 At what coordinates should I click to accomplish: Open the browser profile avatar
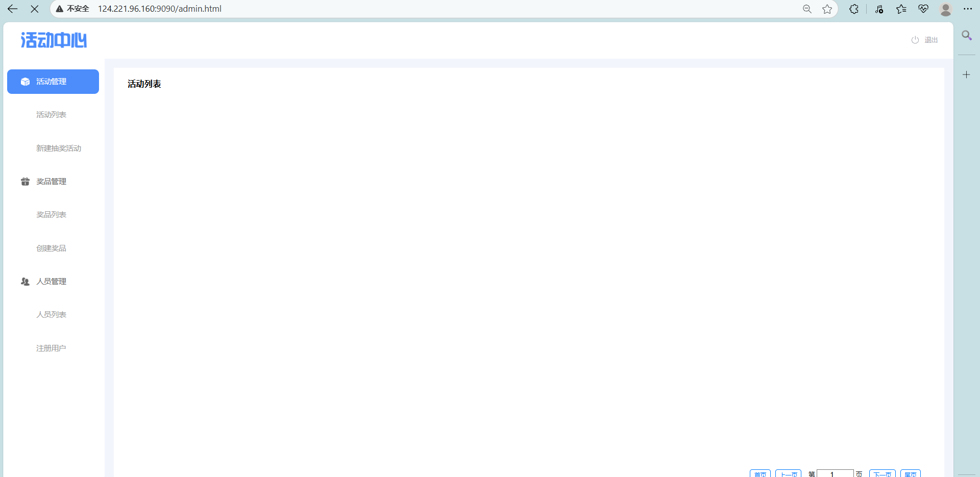point(946,9)
